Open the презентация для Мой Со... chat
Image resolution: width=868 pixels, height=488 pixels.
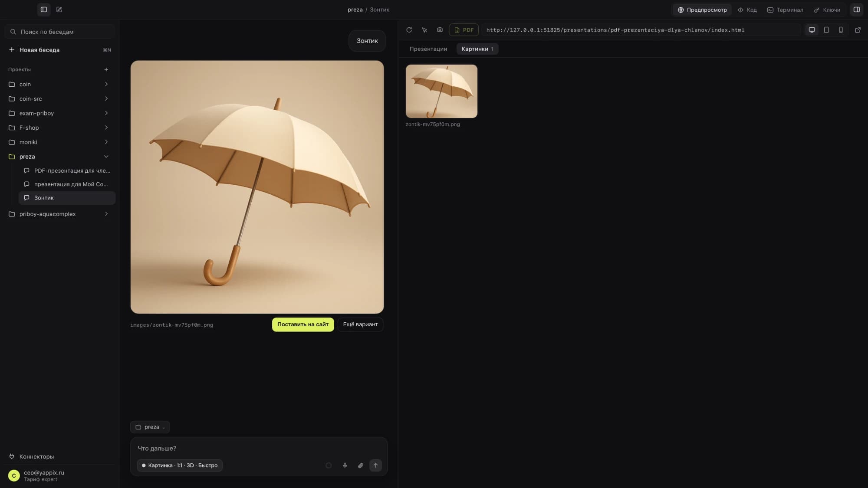[67, 184]
